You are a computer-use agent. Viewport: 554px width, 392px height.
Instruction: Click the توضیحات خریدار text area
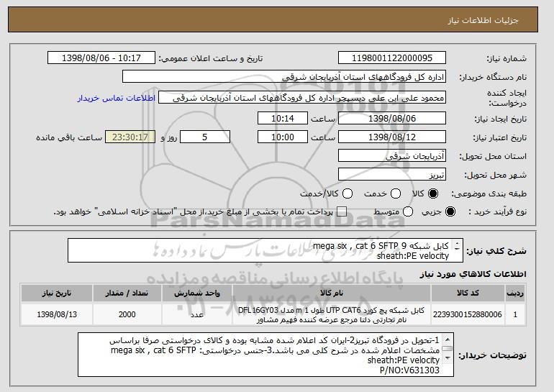[x=265, y=355]
